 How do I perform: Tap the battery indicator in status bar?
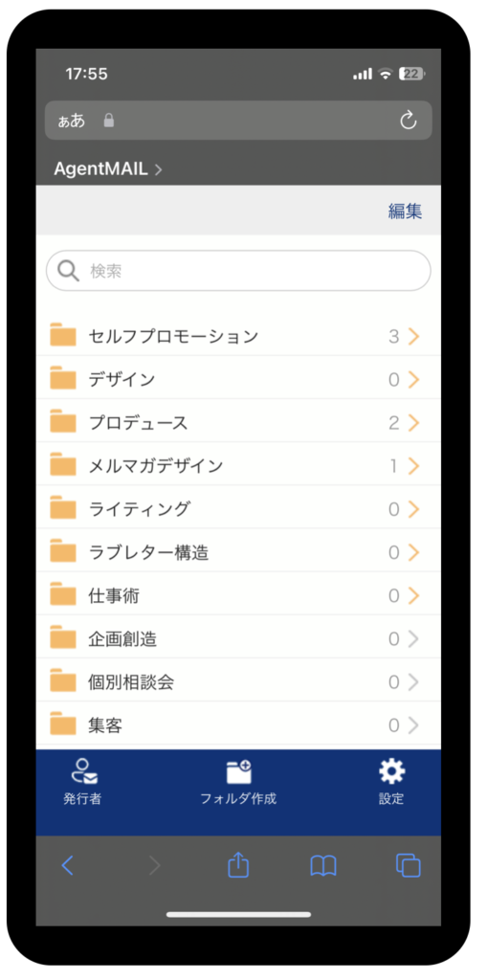tap(412, 74)
